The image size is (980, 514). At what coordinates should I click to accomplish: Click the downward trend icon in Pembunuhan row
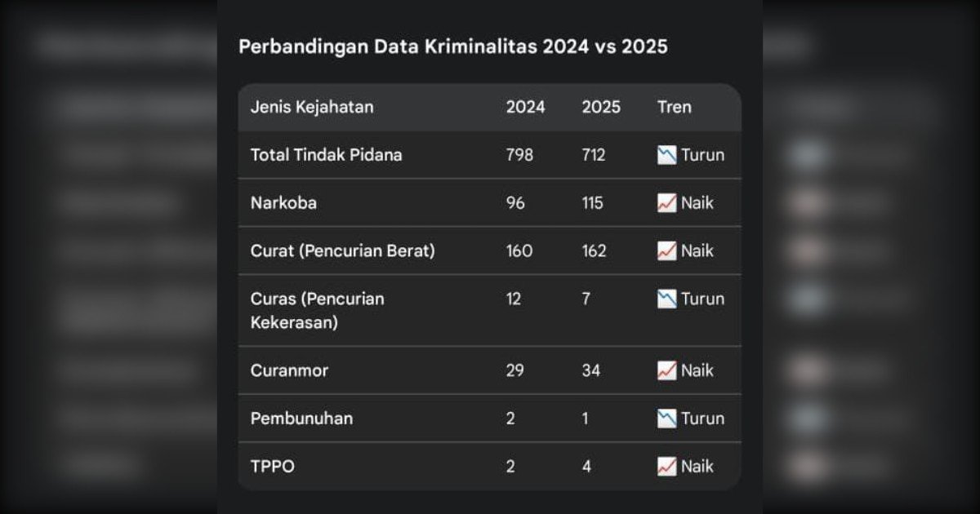pos(666,419)
